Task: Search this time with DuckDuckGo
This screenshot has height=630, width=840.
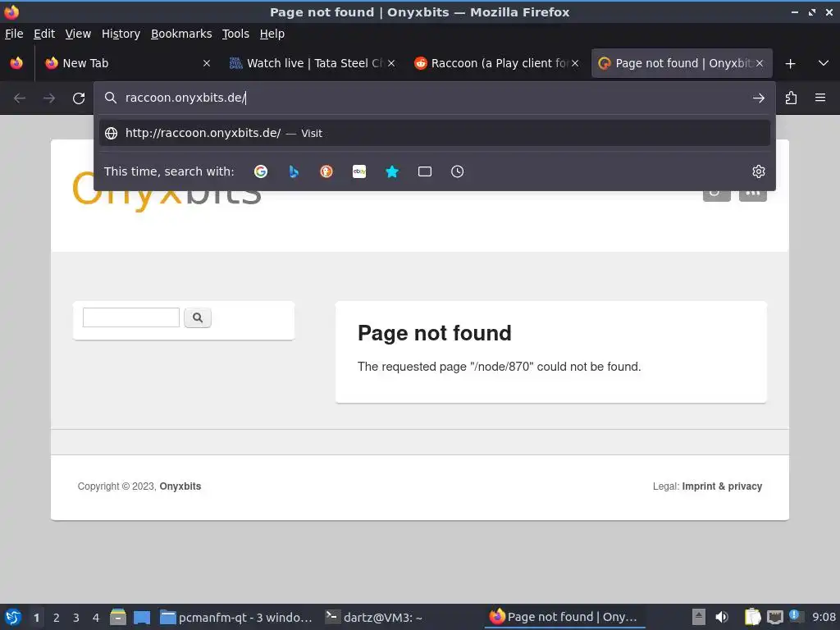Action: [x=326, y=171]
